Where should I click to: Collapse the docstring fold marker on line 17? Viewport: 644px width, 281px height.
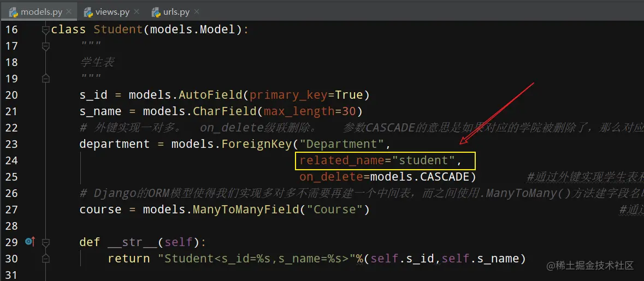click(45, 46)
